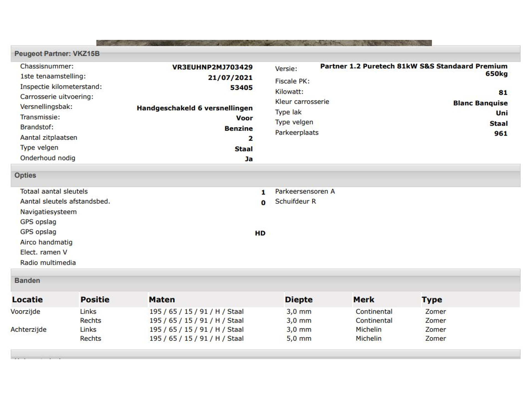Click the Diepte column header
The width and height of the screenshot is (532, 399).
(299, 300)
